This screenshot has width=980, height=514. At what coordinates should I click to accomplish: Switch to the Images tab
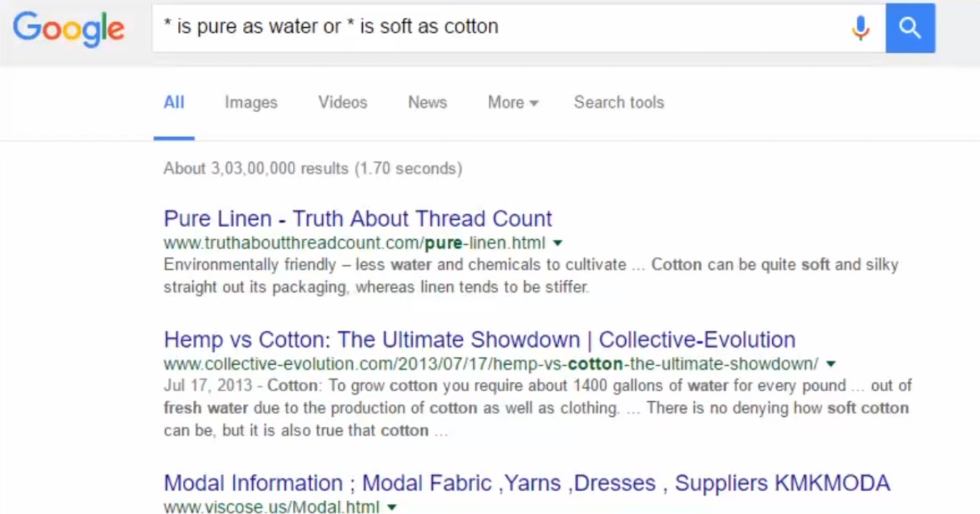coord(251,103)
